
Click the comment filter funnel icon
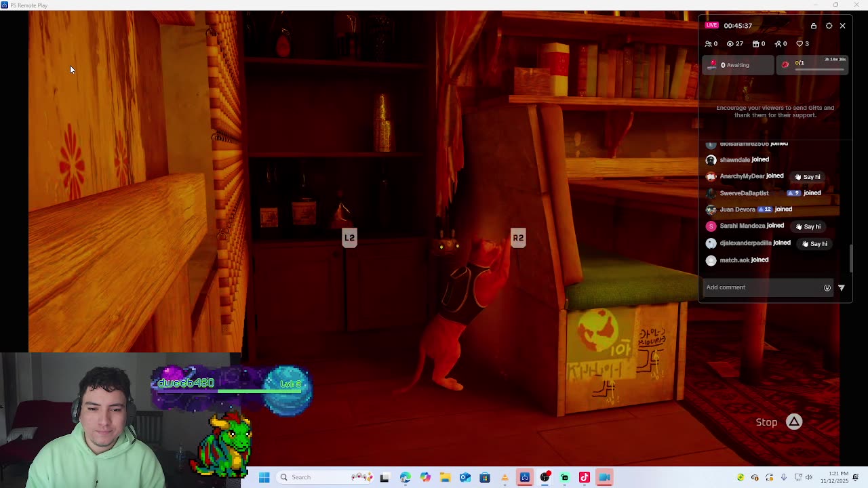842,287
